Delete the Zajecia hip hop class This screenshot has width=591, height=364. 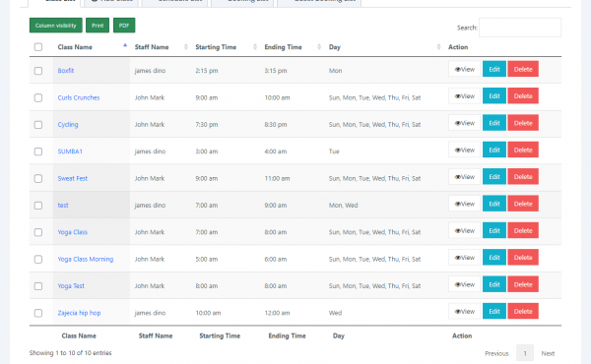click(x=523, y=311)
